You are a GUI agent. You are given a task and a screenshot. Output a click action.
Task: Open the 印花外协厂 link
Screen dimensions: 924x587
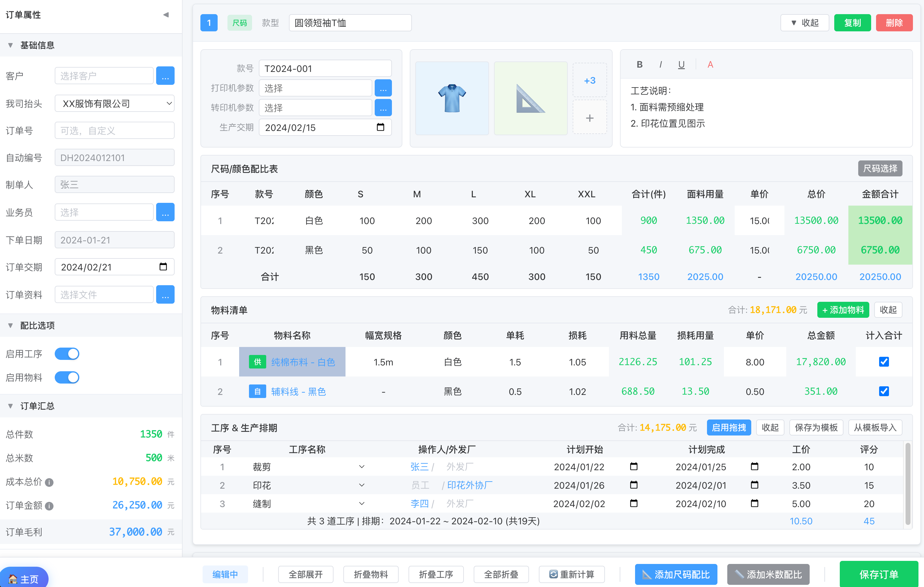tap(469, 485)
